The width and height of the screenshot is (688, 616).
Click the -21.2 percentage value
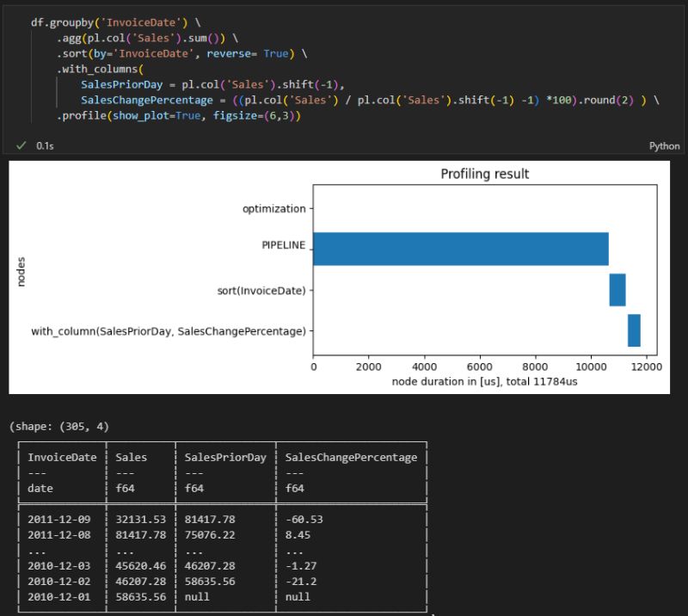pos(301,582)
